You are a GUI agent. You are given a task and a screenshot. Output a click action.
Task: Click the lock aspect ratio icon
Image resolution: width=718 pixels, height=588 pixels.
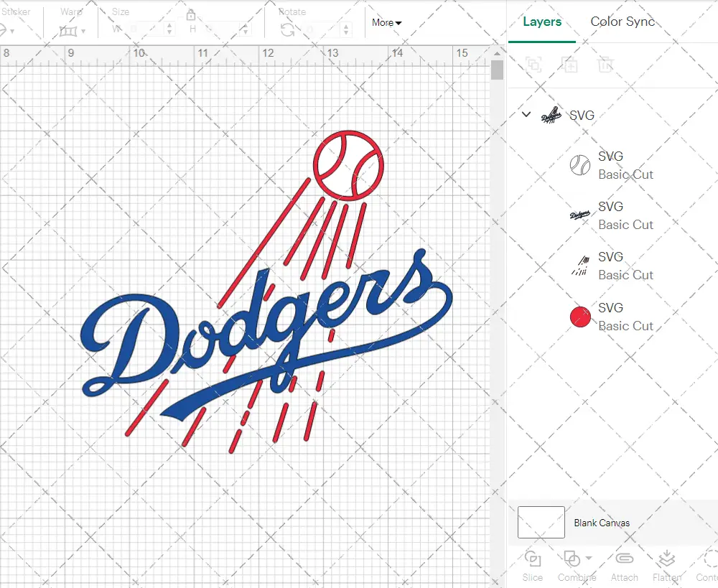[191, 16]
